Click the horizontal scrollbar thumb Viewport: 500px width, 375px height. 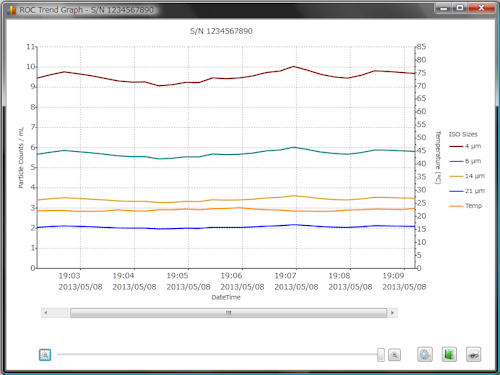228,313
